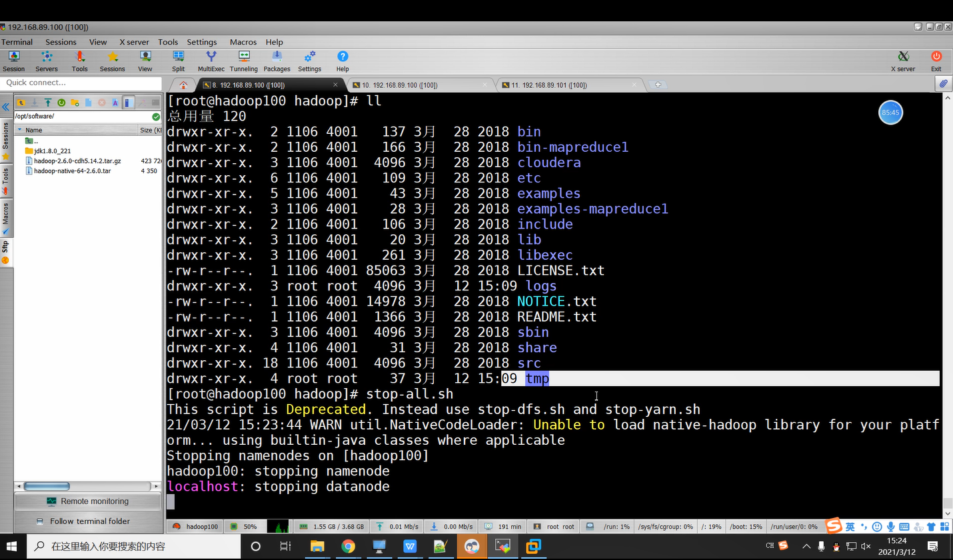Go to parent directory in SFTP toolbar
The width and height of the screenshot is (953, 560).
point(21,103)
